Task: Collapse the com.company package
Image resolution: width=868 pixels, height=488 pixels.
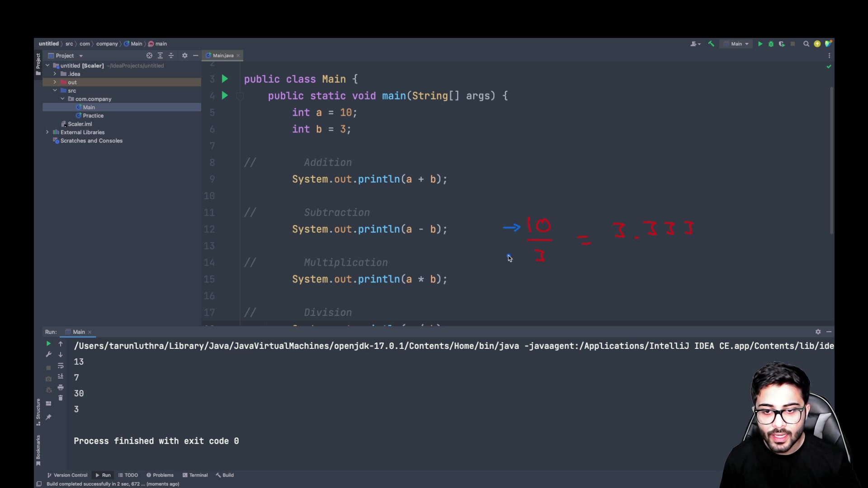Action: (x=62, y=99)
